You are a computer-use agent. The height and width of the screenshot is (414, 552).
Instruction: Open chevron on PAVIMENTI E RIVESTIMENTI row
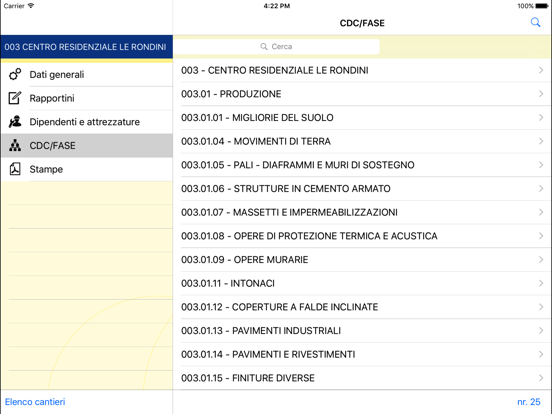click(x=541, y=354)
